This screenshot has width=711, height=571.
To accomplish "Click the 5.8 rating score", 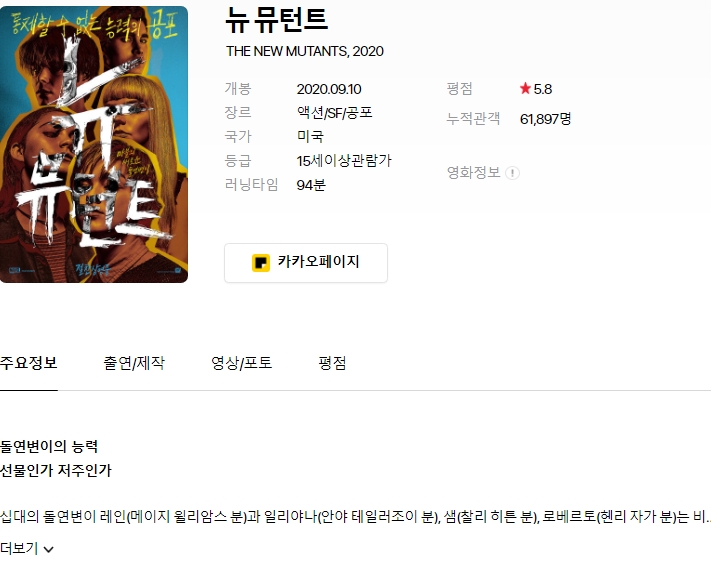I will [x=543, y=89].
